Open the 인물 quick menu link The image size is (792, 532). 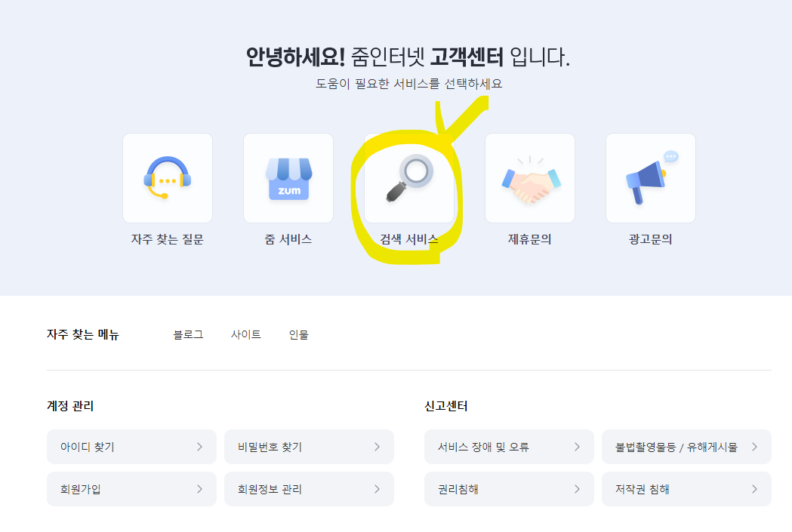[298, 334]
